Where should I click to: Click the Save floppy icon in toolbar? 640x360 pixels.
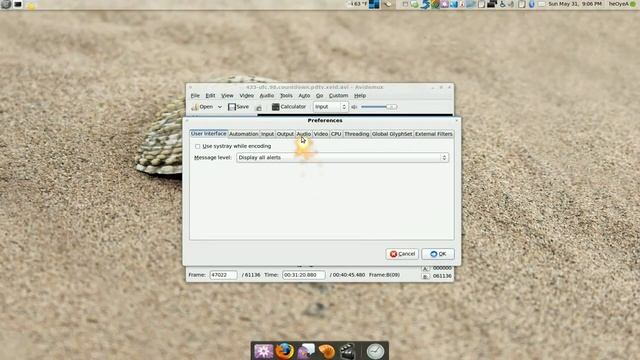click(232, 107)
